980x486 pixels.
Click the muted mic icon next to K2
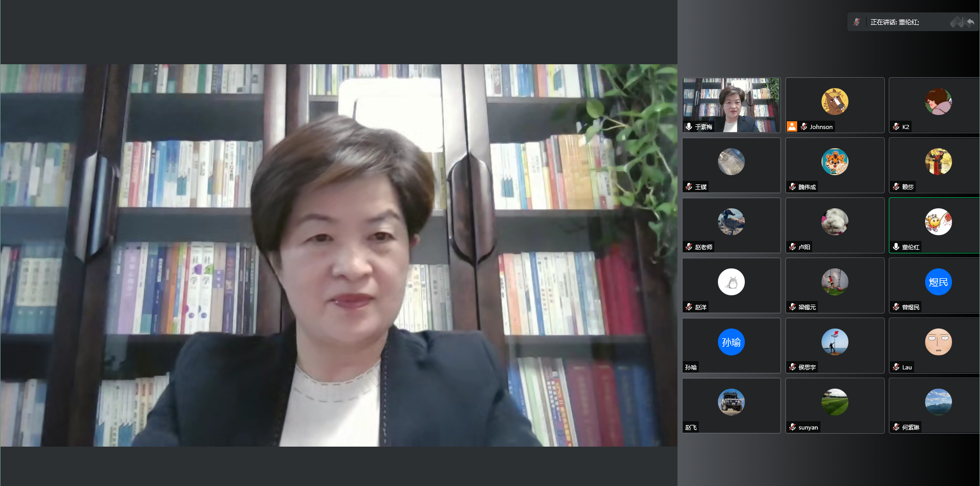[896, 126]
